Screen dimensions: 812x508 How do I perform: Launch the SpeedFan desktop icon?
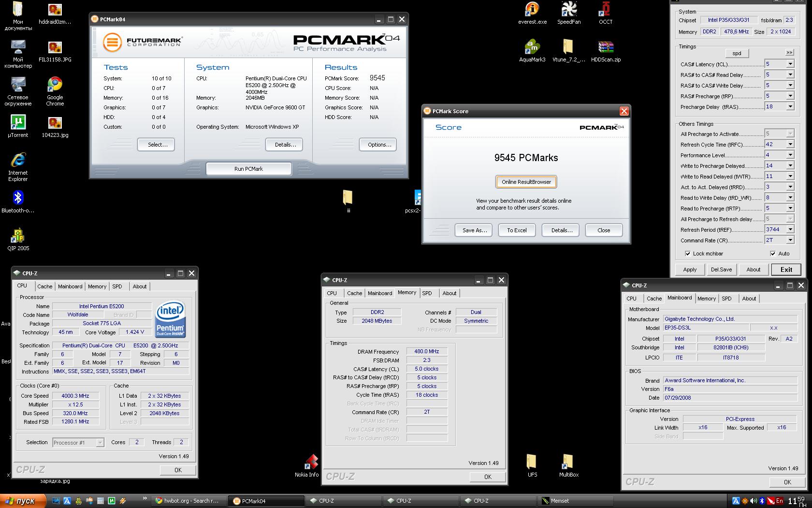pyautogui.click(x=569, y=13)
